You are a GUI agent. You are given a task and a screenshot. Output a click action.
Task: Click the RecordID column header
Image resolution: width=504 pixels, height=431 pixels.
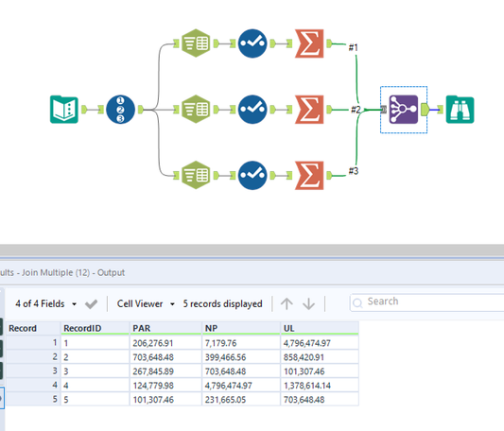coord(96,328)
